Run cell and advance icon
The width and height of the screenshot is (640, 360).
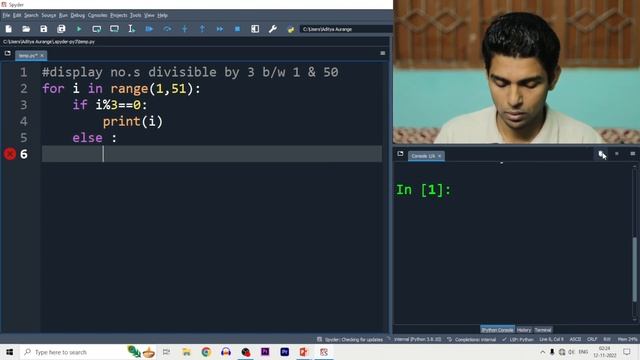coord(114,29)
